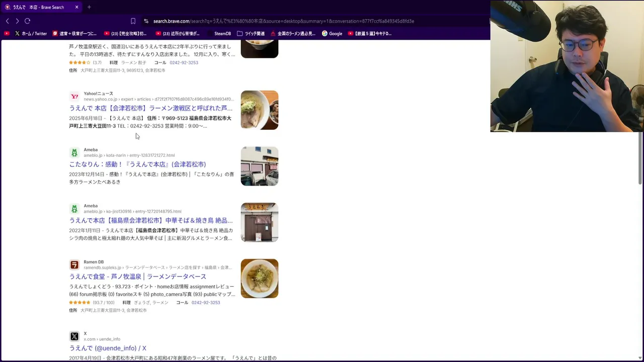
Task: Click the top partially visible ramen thumbnail
Action: click(260, 49)
